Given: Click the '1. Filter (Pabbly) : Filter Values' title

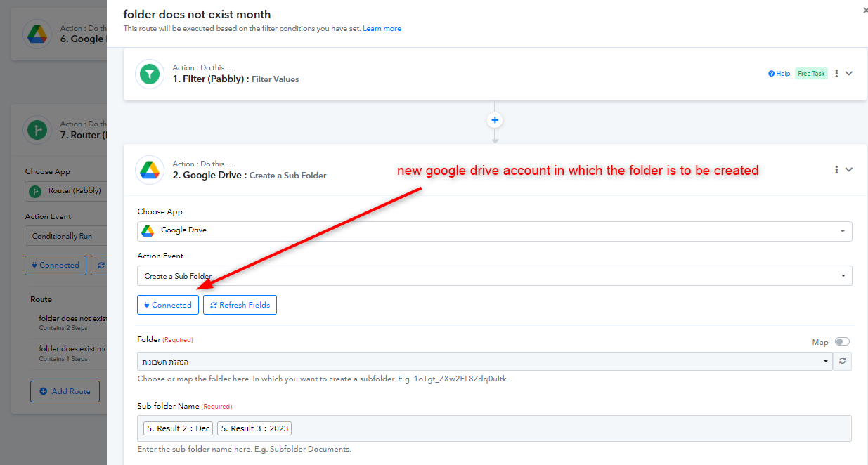Looking at the screenshot, I should click(x=236, y=79).
